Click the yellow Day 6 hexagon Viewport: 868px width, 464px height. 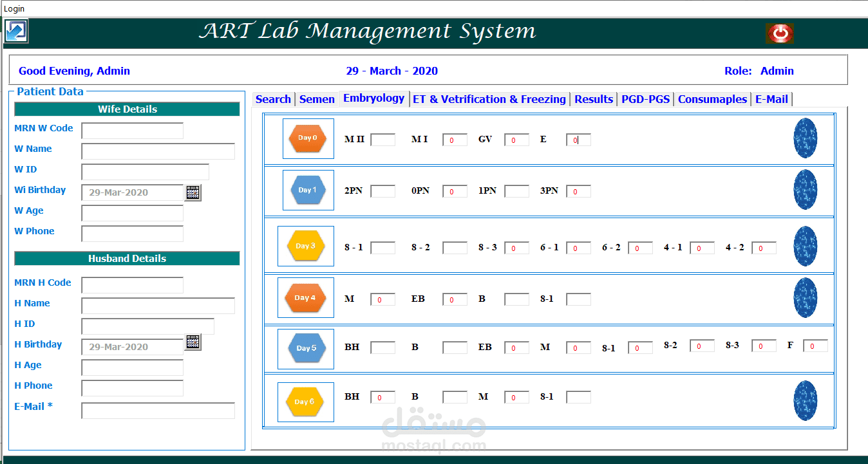click(305, 402)
